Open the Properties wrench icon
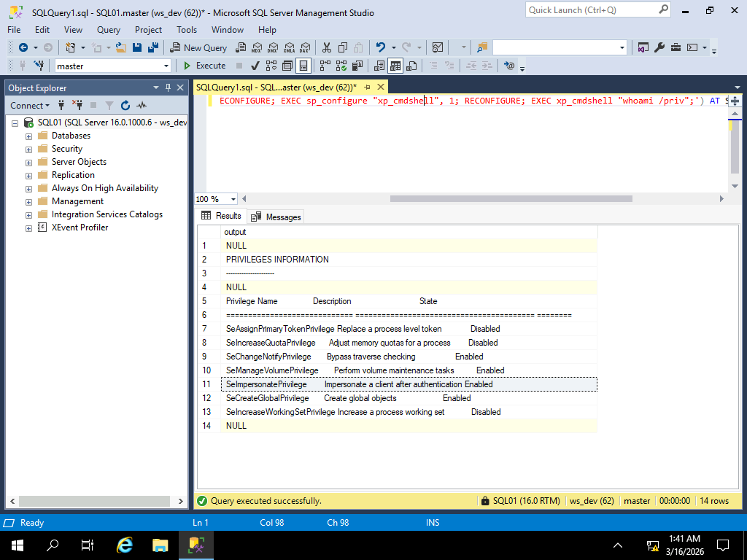747x560 pixels. [x=659, y=47]
